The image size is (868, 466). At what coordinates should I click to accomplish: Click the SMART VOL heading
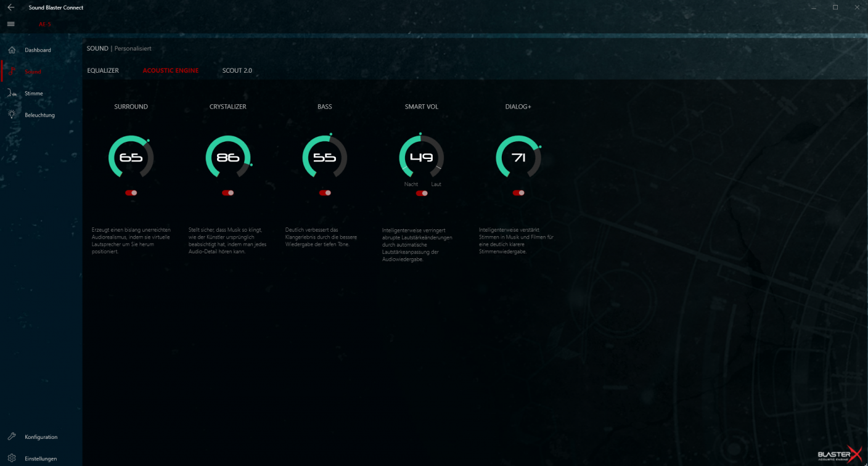(x=422, y=107)
